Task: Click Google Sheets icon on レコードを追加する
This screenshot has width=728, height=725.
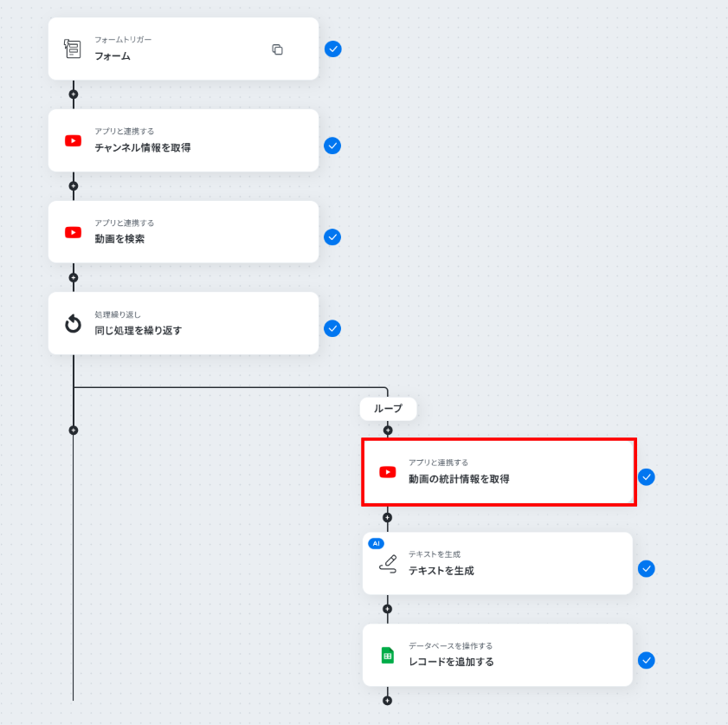Action: tap(387, 656)
